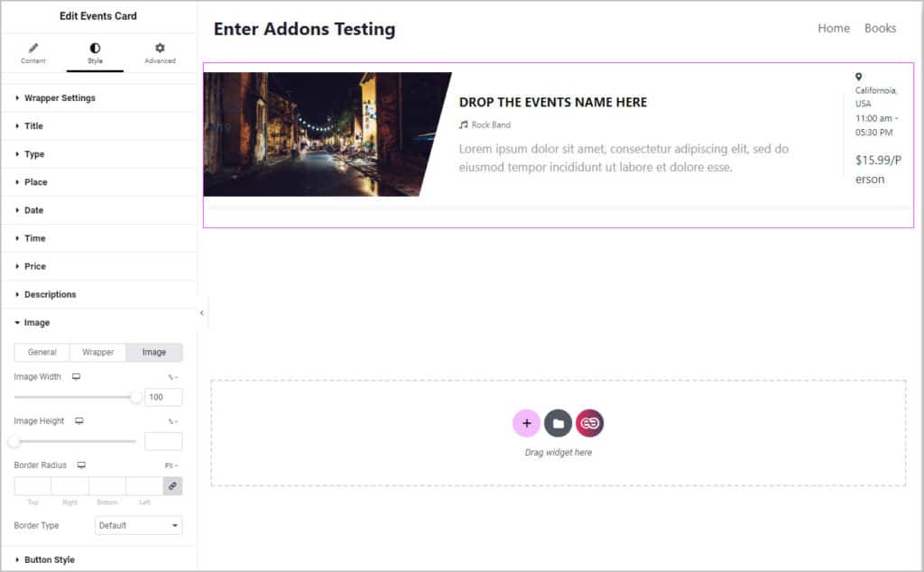Click the California, USA place text

tap(876, 97)
